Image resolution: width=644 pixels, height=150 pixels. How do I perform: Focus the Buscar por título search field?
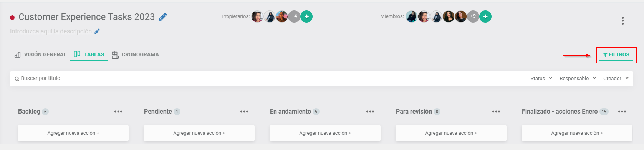coord(269,78)
